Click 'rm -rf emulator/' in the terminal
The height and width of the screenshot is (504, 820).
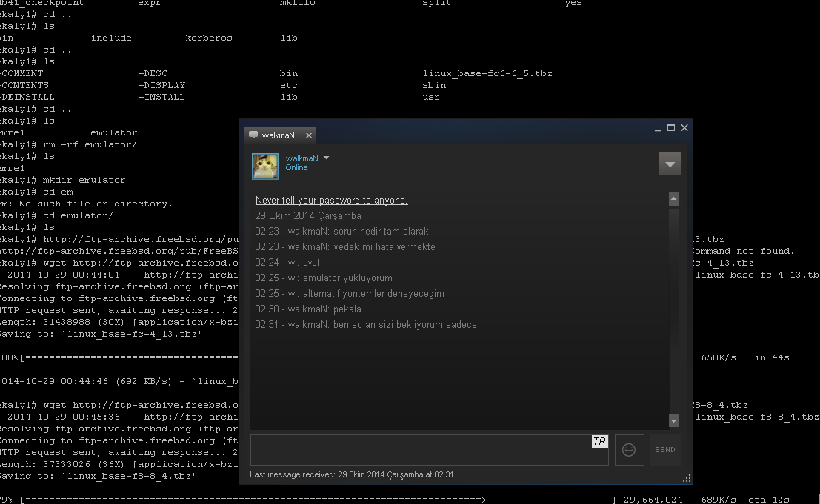90,144
